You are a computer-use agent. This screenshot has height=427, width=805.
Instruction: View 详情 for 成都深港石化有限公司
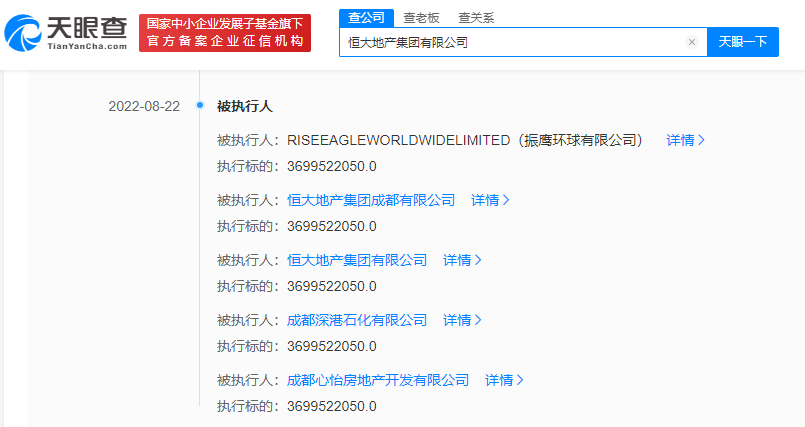(462, 320)
